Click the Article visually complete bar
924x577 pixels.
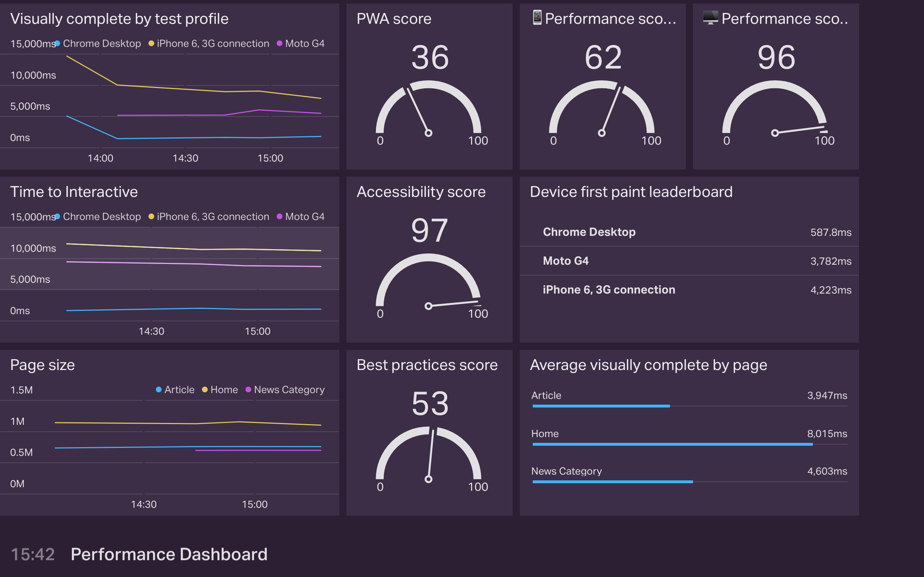click(601, 406)
